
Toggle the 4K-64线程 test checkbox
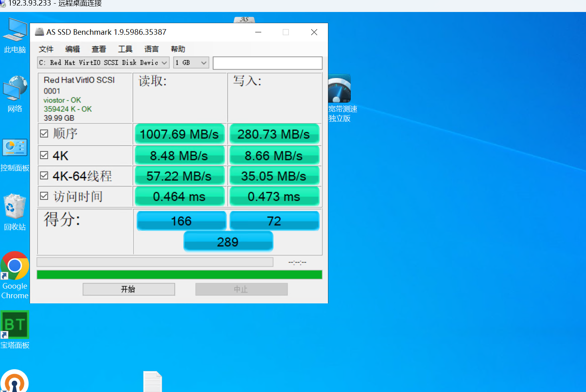[44, 176]
